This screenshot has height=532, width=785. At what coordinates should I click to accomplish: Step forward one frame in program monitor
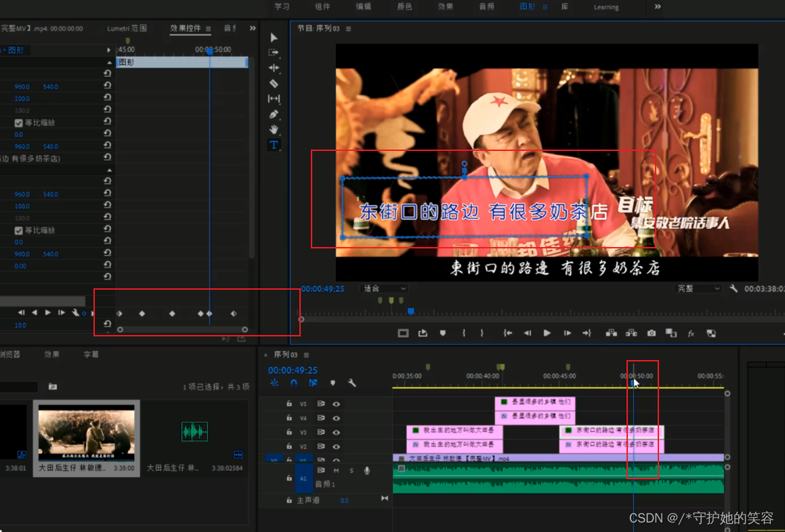[x=567, y=333]
